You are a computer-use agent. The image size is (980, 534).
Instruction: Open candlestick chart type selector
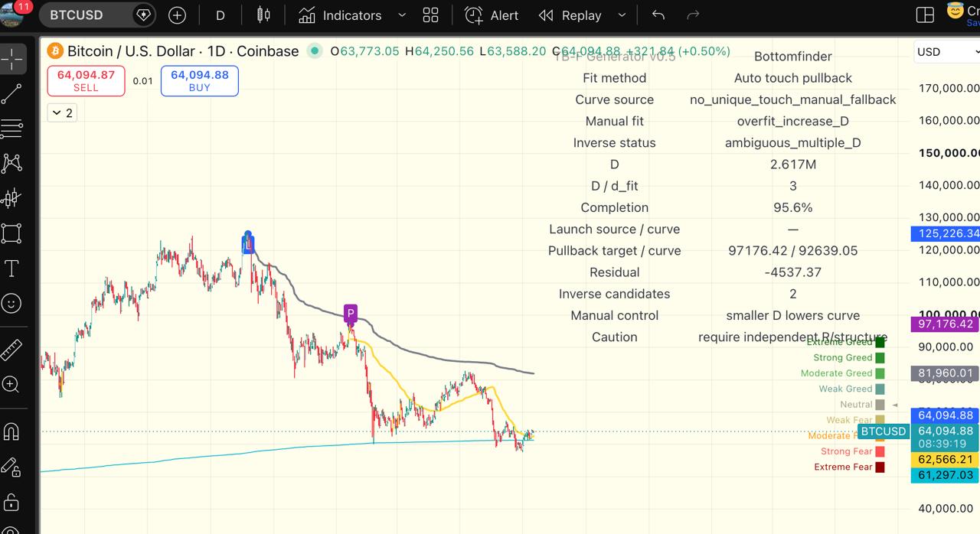tap(263, 15)
